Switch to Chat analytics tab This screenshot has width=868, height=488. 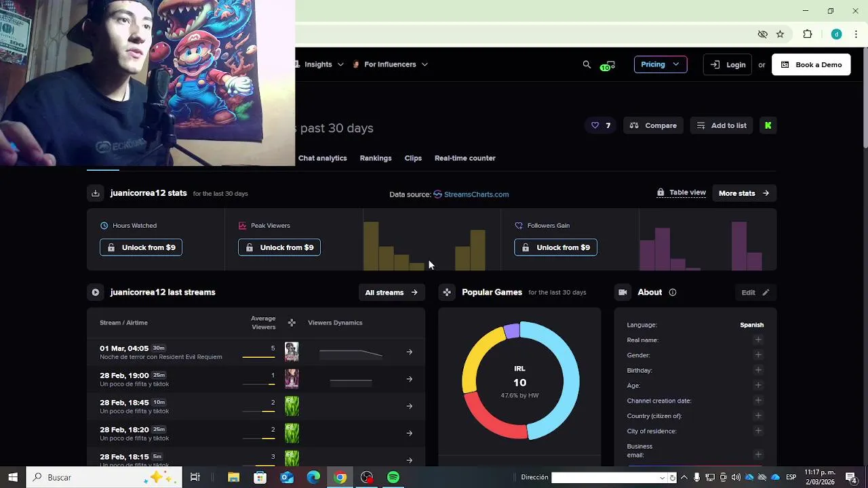pos(323,158)
